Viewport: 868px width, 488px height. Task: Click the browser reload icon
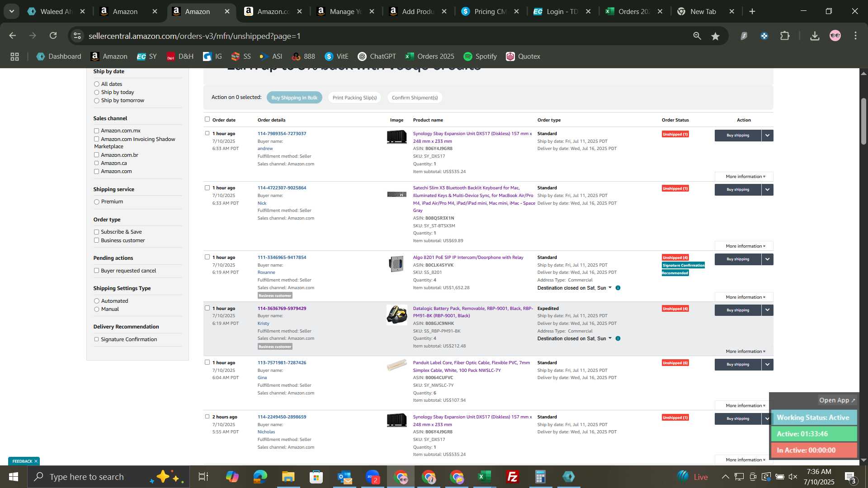click(x=53, y=36)
